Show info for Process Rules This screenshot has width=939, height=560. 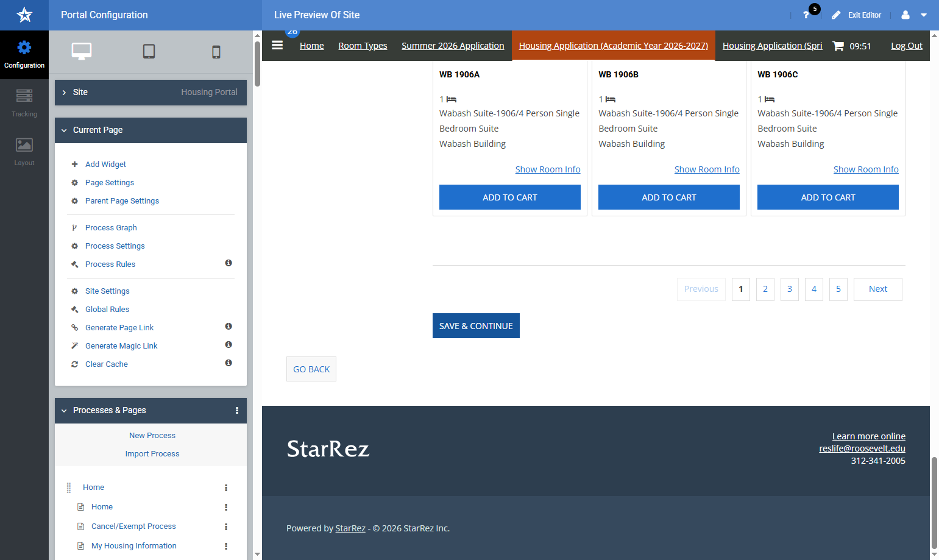pos(229,263)
